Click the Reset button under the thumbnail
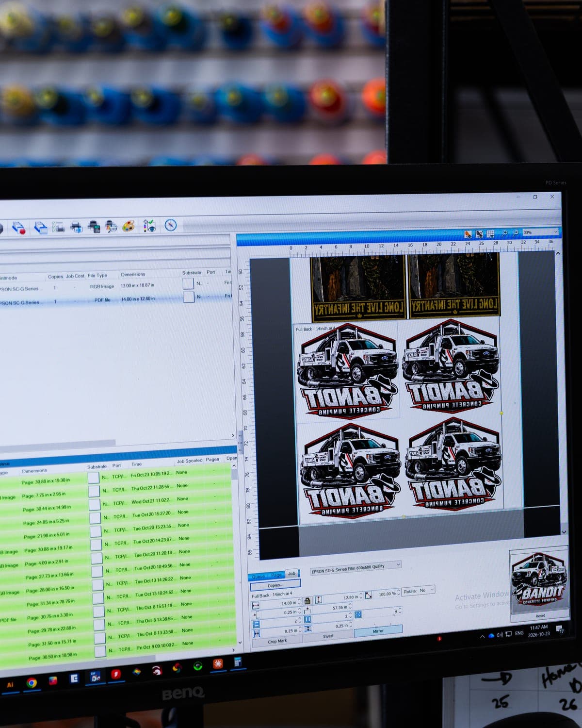 pos(540,616)
